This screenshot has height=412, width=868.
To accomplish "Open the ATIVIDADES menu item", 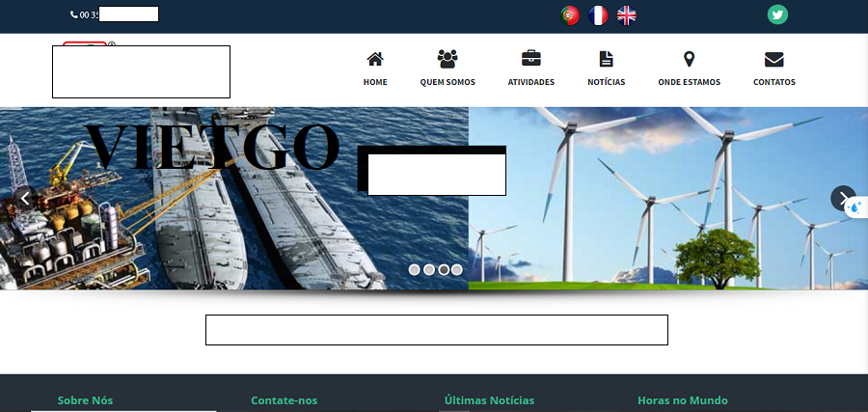I will [530, 82].
